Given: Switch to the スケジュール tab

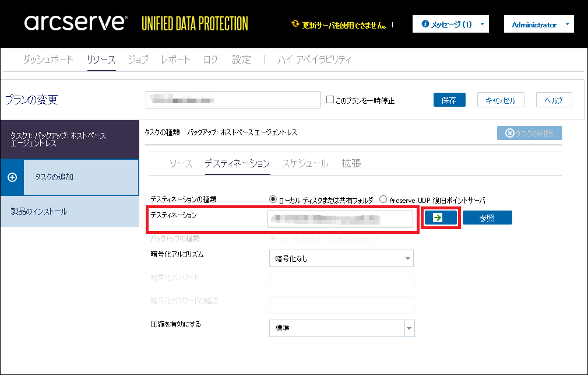Looking at the screenshot, I should 305,163.
